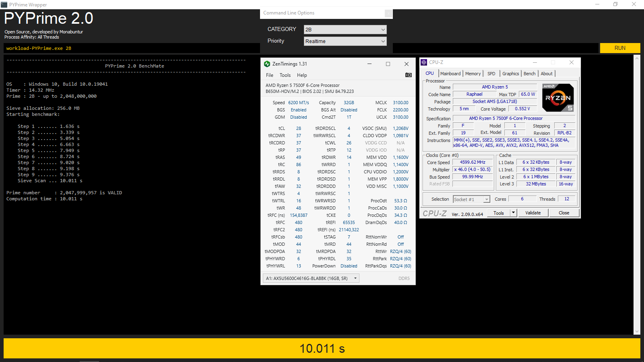Open the ZenTimings File menu
644x362 pixels.
[x=270, y=75]
